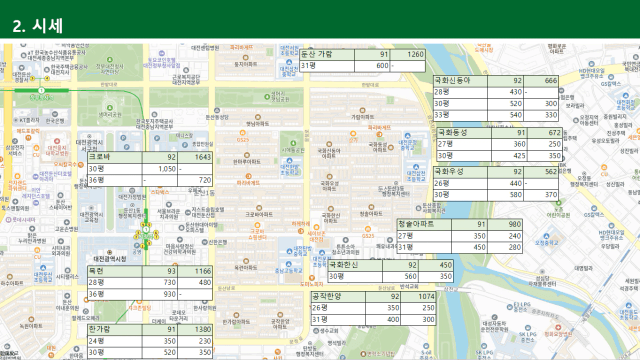
Task: Click the 목련아파트 apartment marker on map
Action: pyautogui.click(x=246, y=261)
